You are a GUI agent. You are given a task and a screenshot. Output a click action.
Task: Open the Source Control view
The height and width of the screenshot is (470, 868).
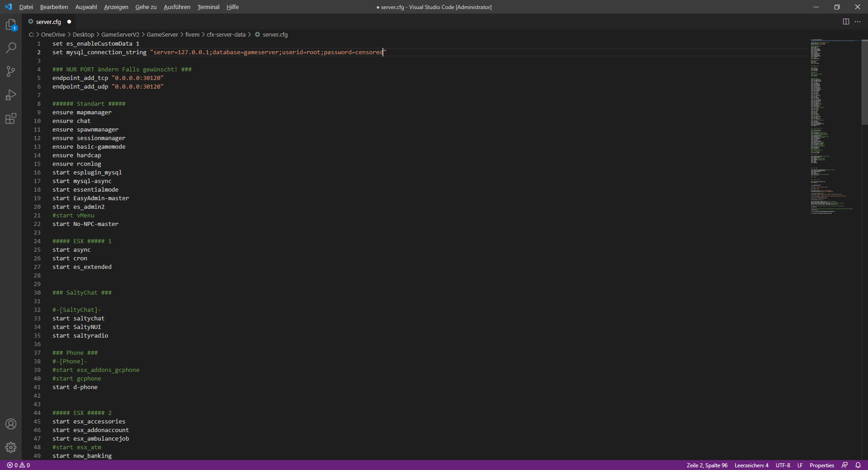(11, 71)
